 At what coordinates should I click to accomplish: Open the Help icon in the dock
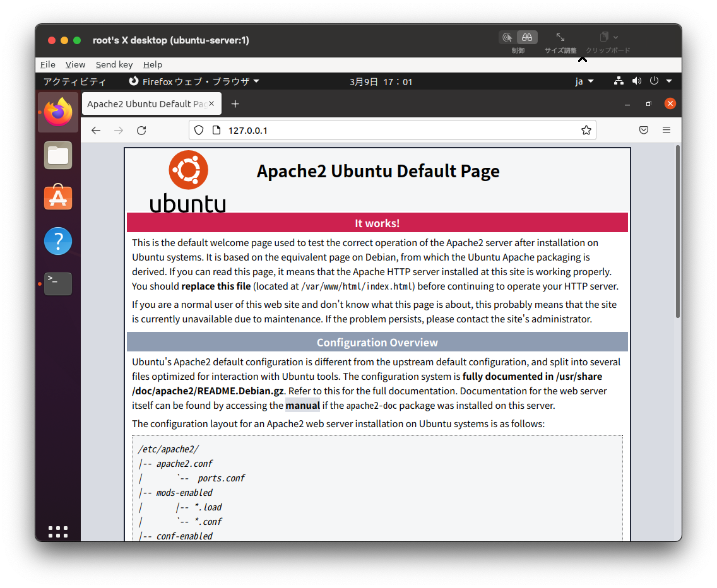[58, 240]
